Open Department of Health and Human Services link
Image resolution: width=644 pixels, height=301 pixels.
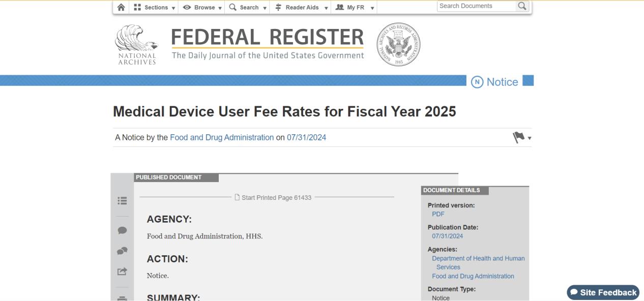pyautogui.click(x=478, y=262)
